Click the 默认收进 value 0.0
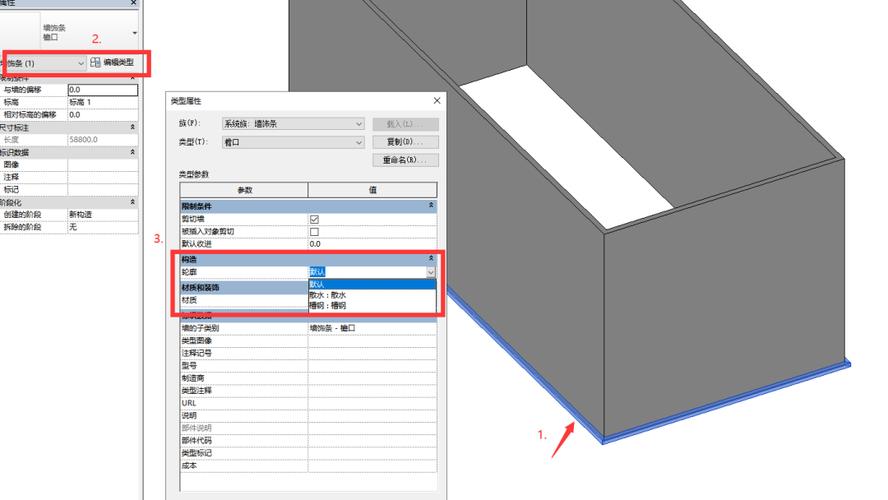This screenshot has width=888, height=500. point(372,244)
